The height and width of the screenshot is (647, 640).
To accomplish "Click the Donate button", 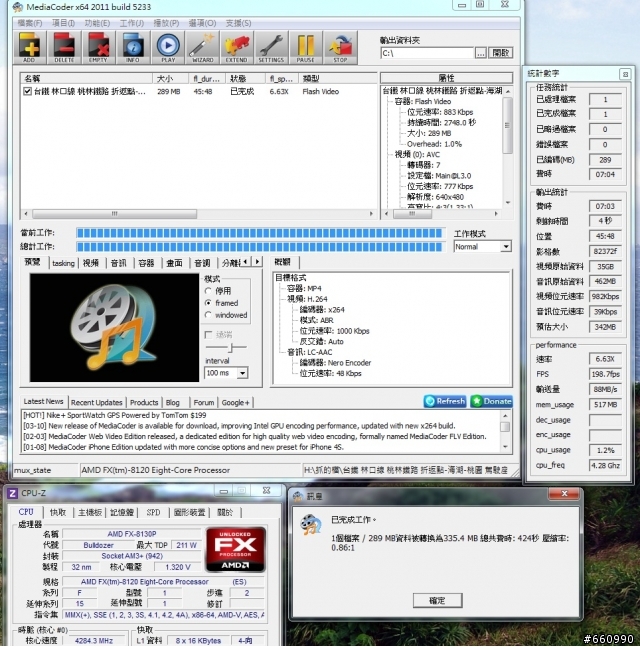I will point(491,401).
